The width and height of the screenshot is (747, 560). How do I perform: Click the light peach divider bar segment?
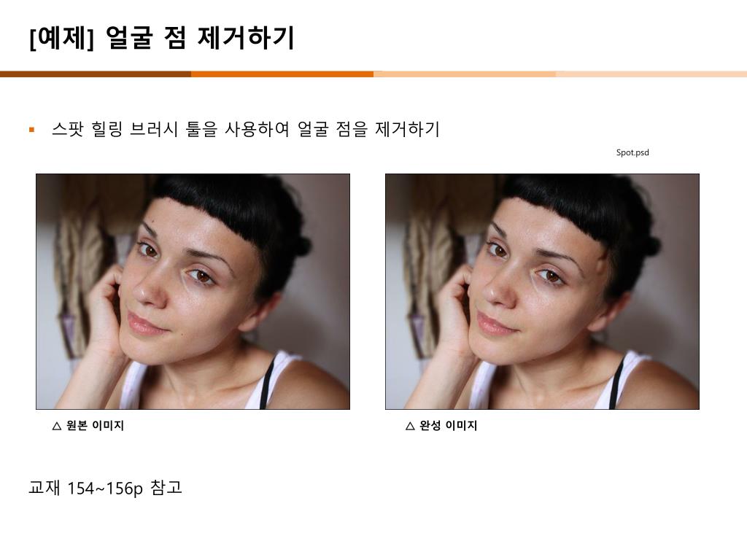pyautogui.click(x=465, y=74)
